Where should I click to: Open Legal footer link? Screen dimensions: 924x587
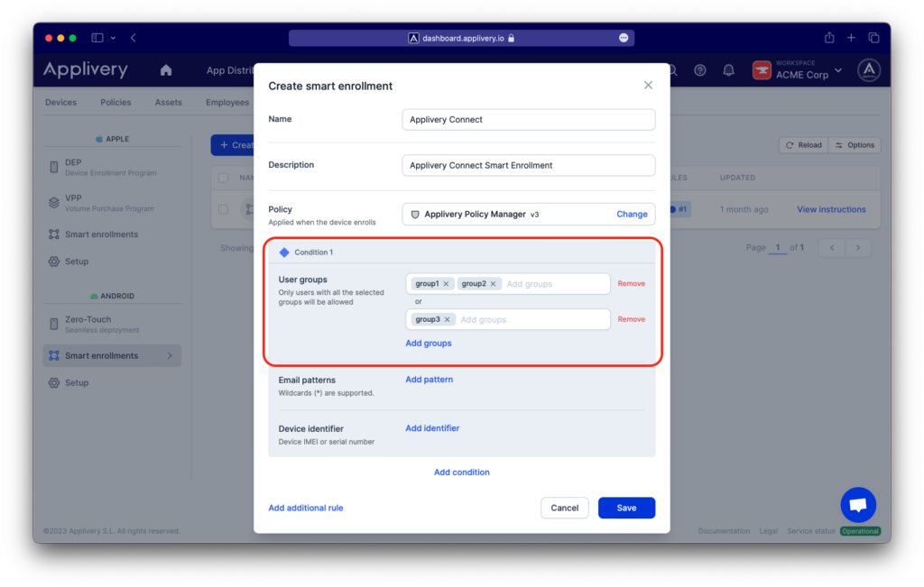(x=769, y=531)
